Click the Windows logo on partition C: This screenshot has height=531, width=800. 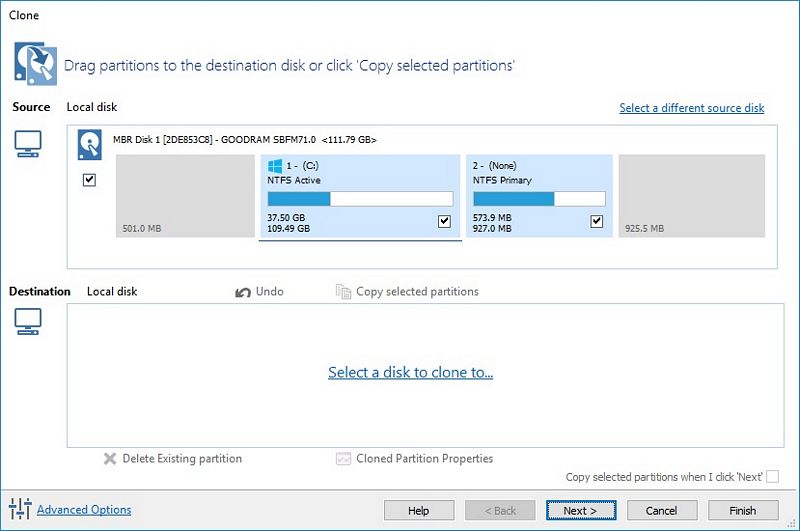pos(275,166)
